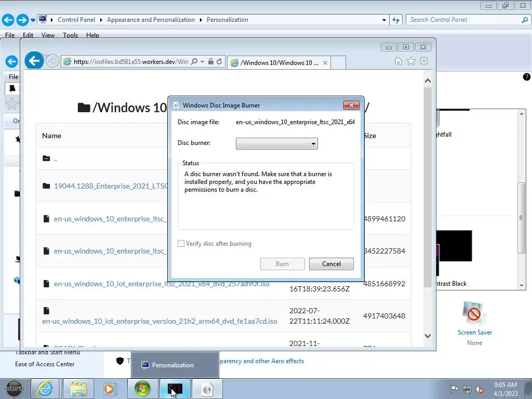Open parent directory '..' folder entry
This screenshot has height=399, width=532.
tap(55, 158)
